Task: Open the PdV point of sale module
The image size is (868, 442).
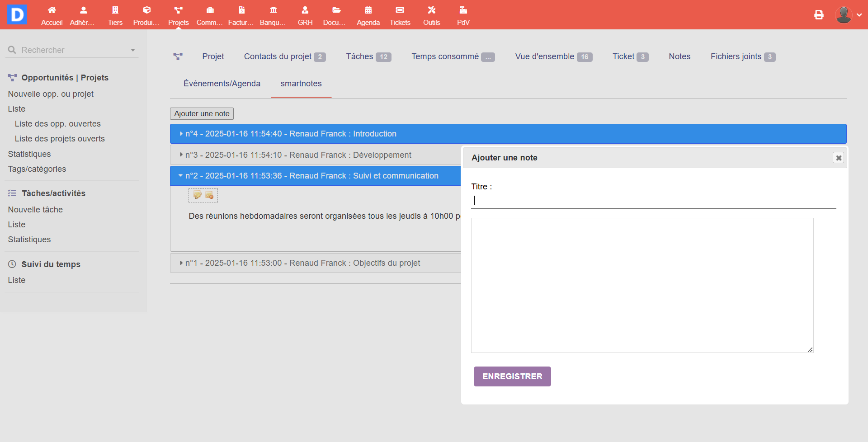Action: coord(463,15)
